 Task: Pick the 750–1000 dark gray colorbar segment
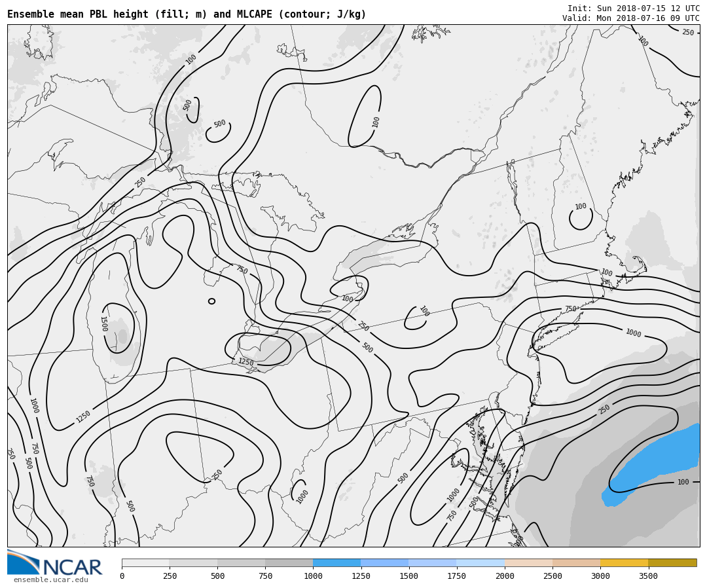[289, 562]
